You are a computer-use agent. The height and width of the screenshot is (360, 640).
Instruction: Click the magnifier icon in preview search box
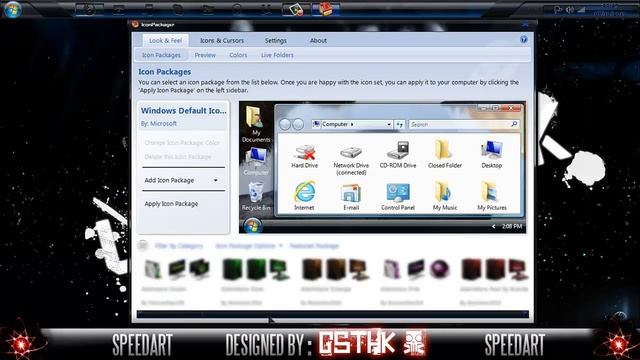pyautogui.click(x=514, y=124)
